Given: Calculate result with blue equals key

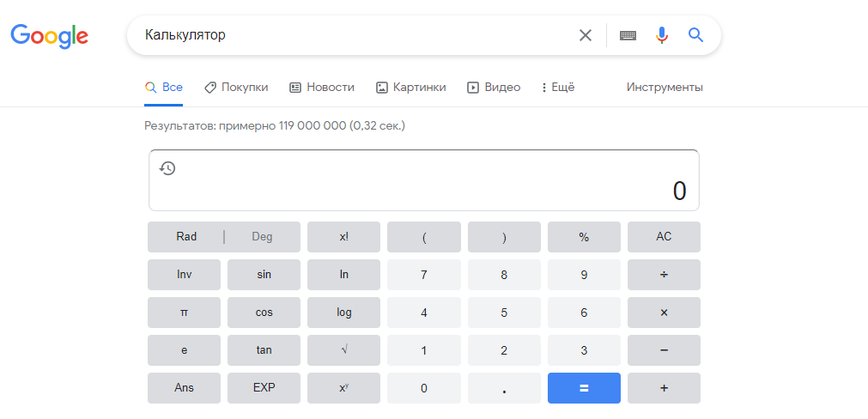Looking at the screenshot, I should (x=584, y=388).
